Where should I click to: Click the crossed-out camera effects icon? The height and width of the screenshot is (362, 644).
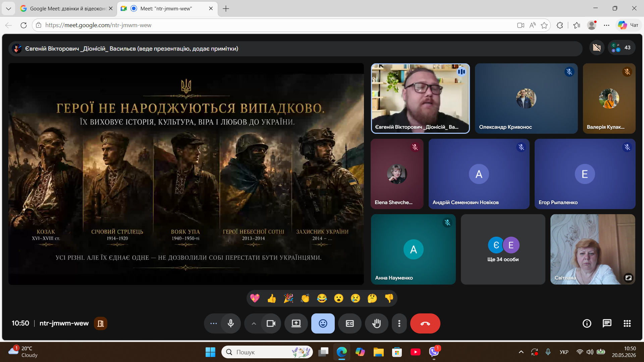597,48
